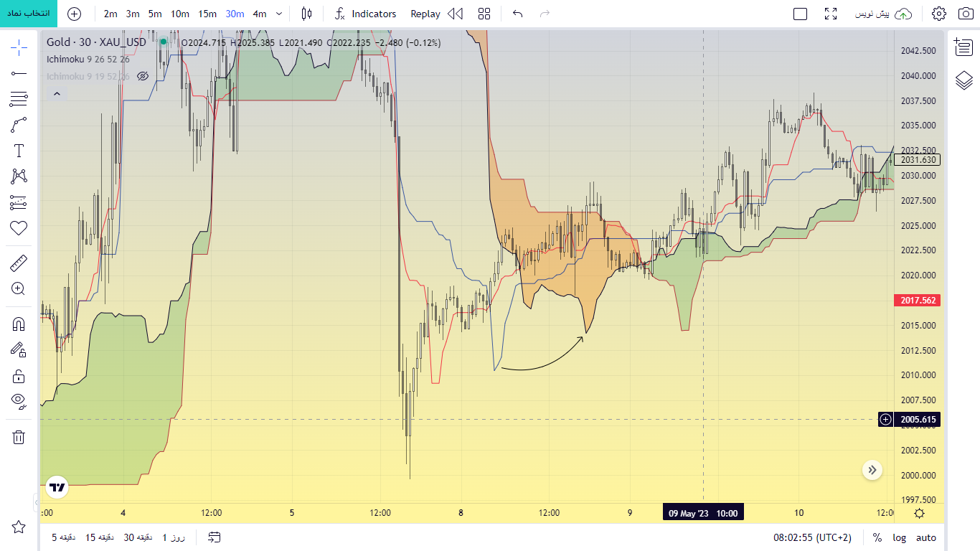Image resolution: width=980 pixels, height=551 pixels.
Task: Hide all drawings with eye icon
Action: (19, 401)
